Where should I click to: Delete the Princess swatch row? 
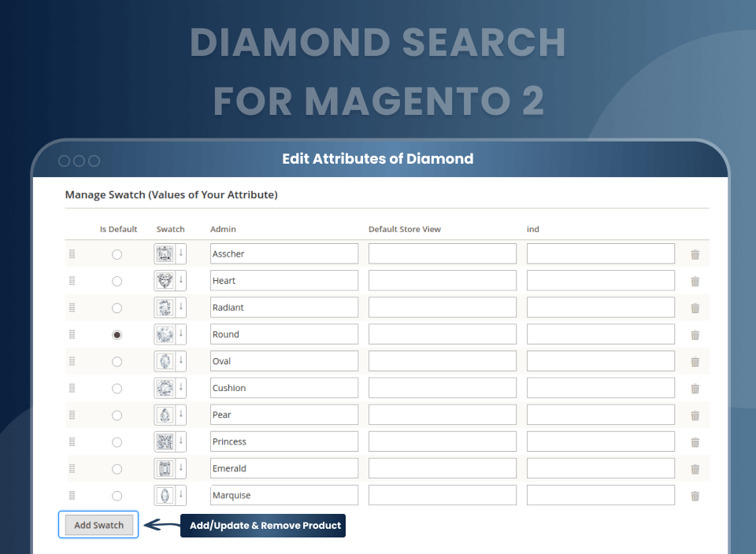click(695, 442)
